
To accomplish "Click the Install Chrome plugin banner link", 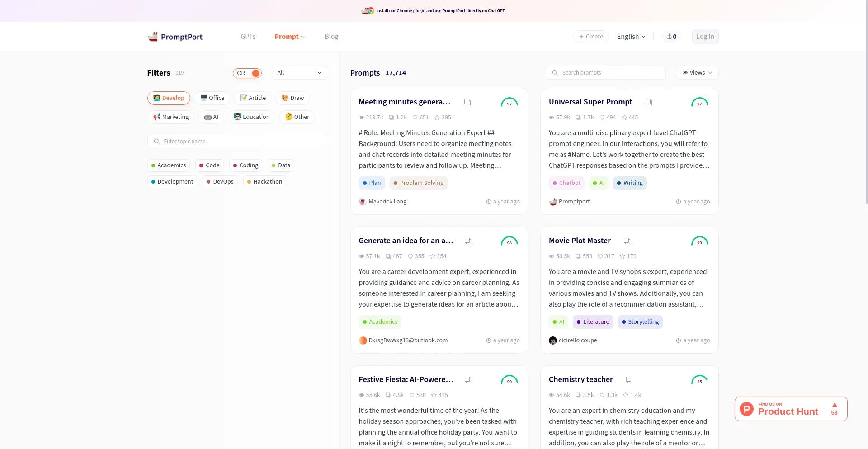I will [440, 11].
